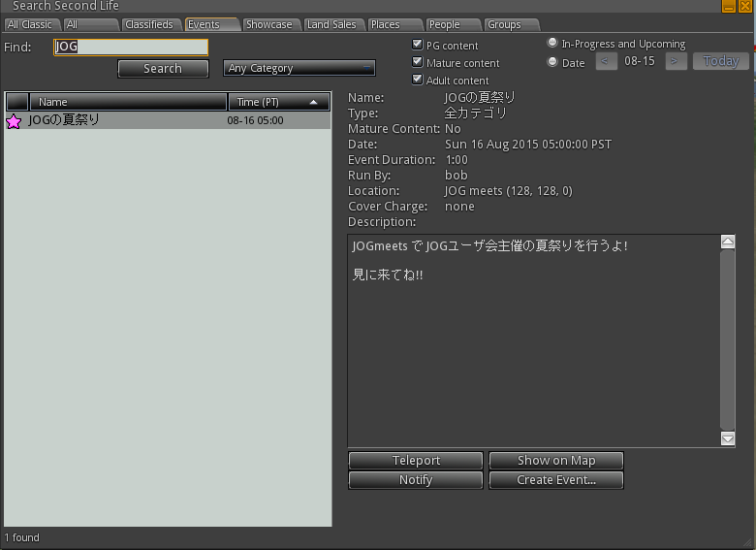Click the pink star event icon
Image resolution: width=756 pixels, height=550 pixels.
click(14, 121)
